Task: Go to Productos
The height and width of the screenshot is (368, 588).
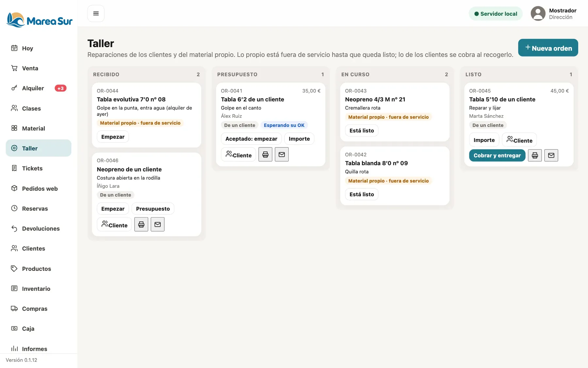Action: 39,269
